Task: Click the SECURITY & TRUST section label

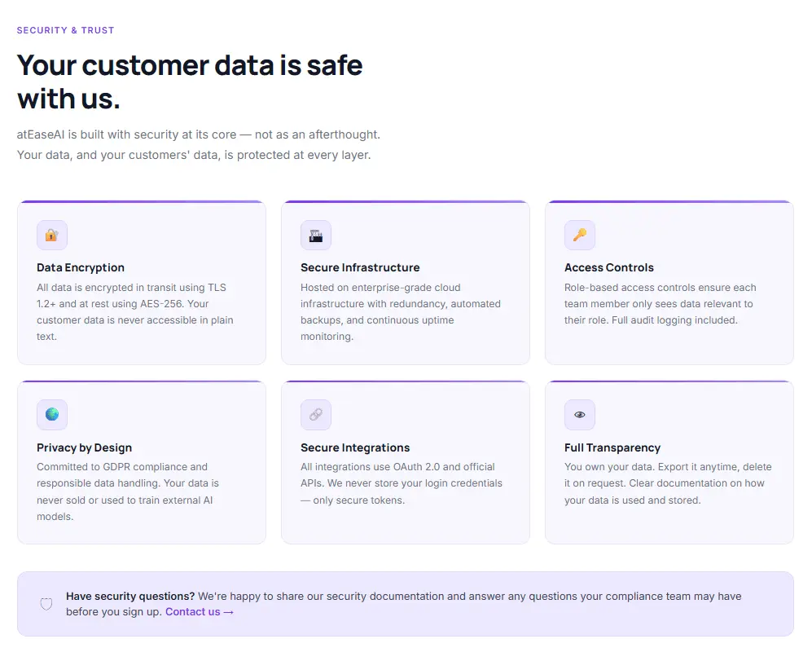Action: (65, 31)
